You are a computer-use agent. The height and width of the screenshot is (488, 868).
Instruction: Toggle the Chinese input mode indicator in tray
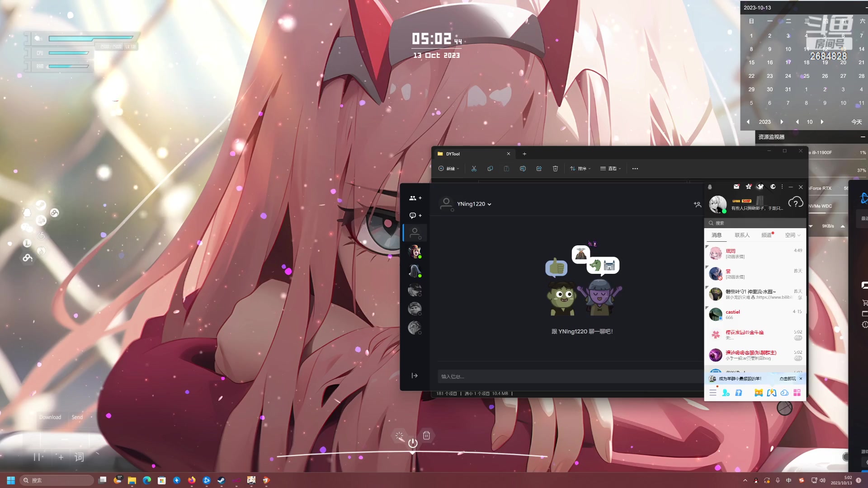[789, 480]
